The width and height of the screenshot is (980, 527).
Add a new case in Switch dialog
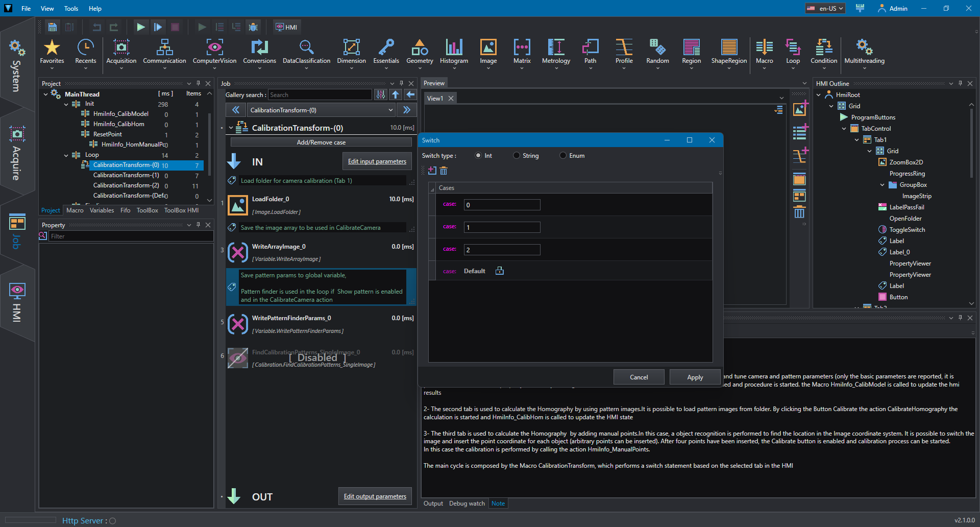pos(432,171)
